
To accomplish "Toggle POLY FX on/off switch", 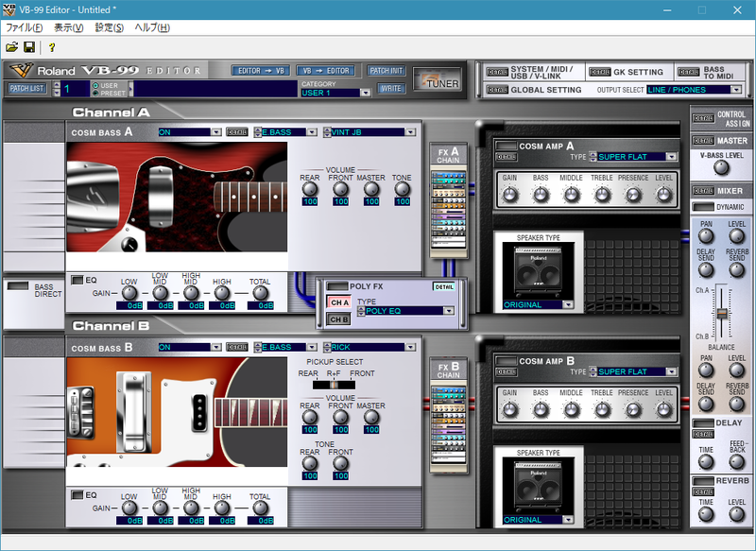I will click(x=337, y=286).
